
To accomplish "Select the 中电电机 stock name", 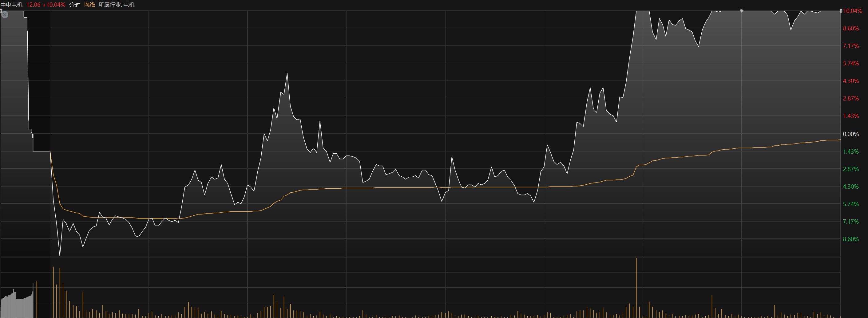I will (11, 5).
